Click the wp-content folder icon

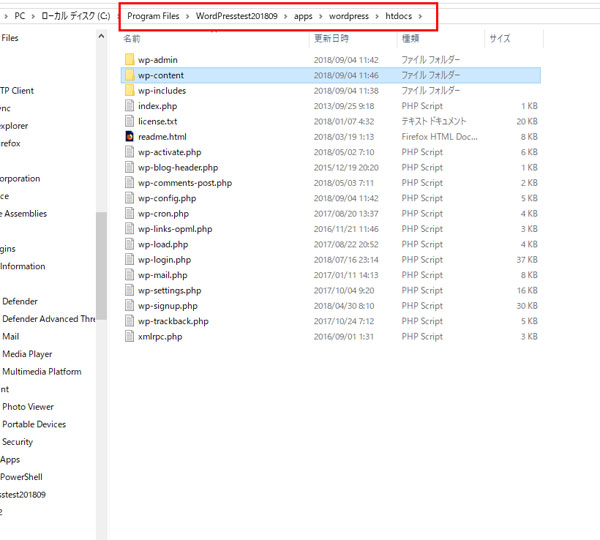pos(129,75)
